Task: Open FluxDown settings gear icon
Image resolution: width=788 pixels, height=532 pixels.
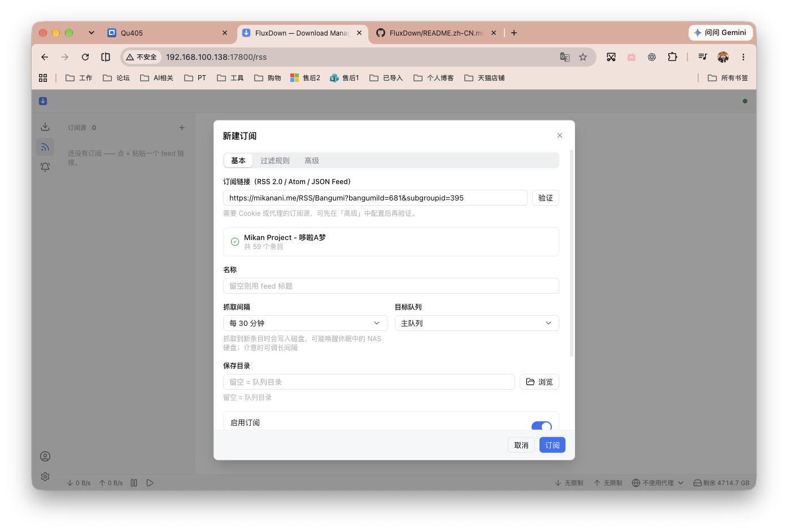Action: (x=45, y=477)
